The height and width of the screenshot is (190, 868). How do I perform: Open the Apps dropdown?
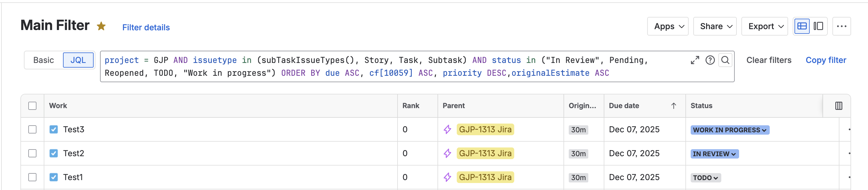pyautogui.click(x=668, y=26)
